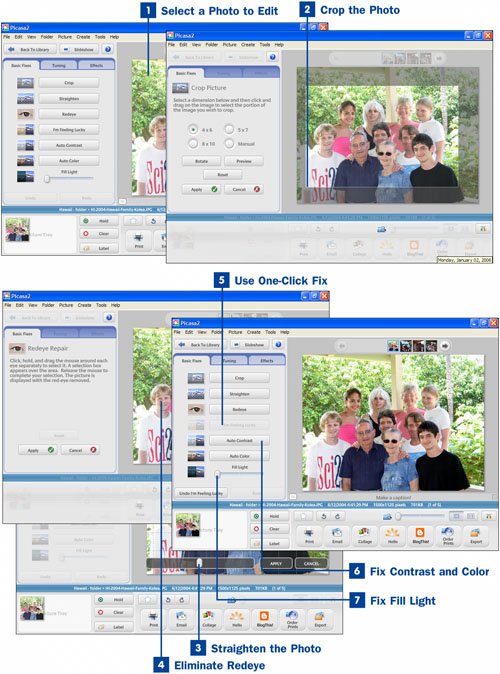
Task: Click green checkmark Apply in Crop Picture panel
Action: 214,189
